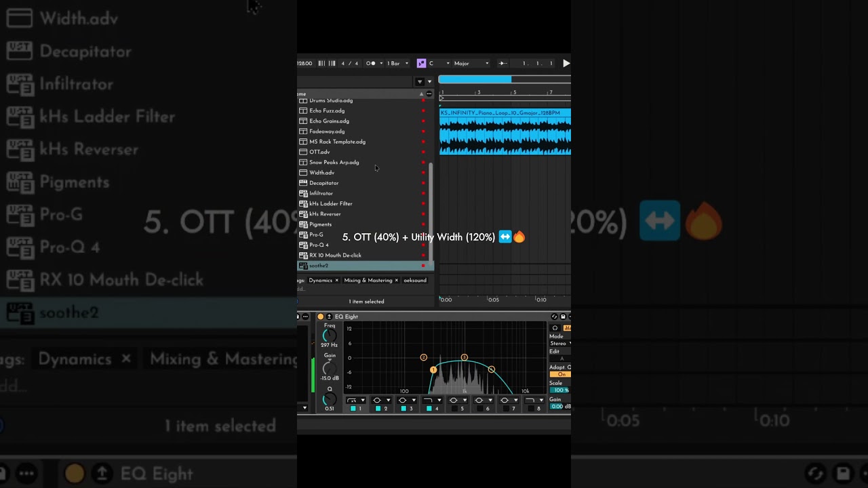Open filter type dropdown for band 1

coord(356,400)
